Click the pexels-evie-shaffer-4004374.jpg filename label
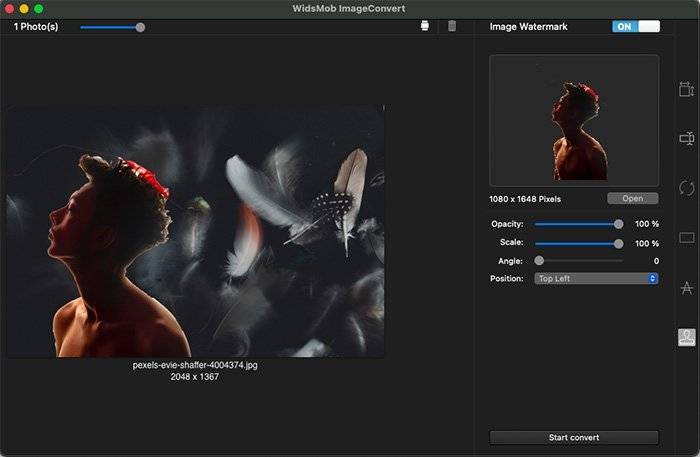The width and height of the screenshot is (700, 457). click(x=195, y=365)
